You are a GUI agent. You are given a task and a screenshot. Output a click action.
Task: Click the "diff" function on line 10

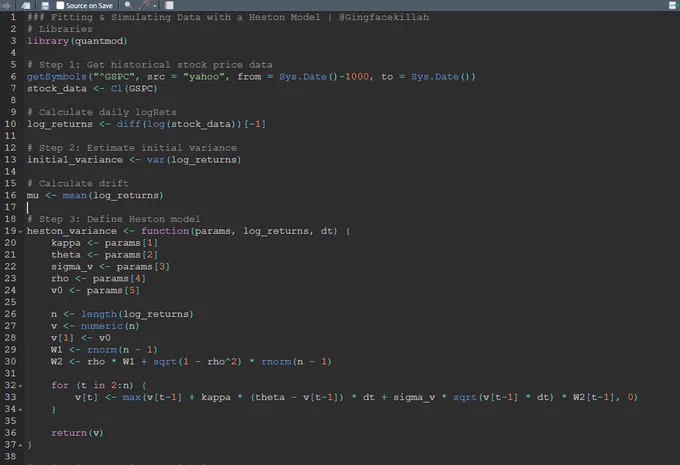pyautogui.click(x=128, y=124)
